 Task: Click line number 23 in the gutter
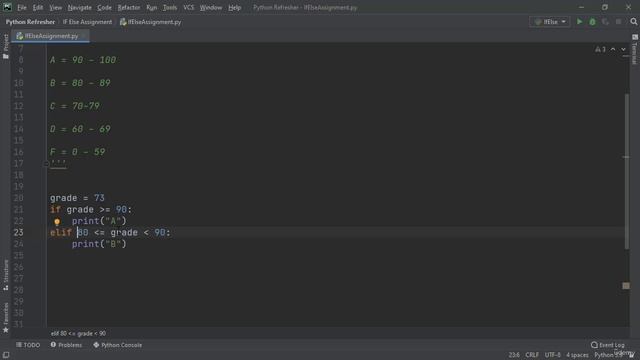coord(18,233)
